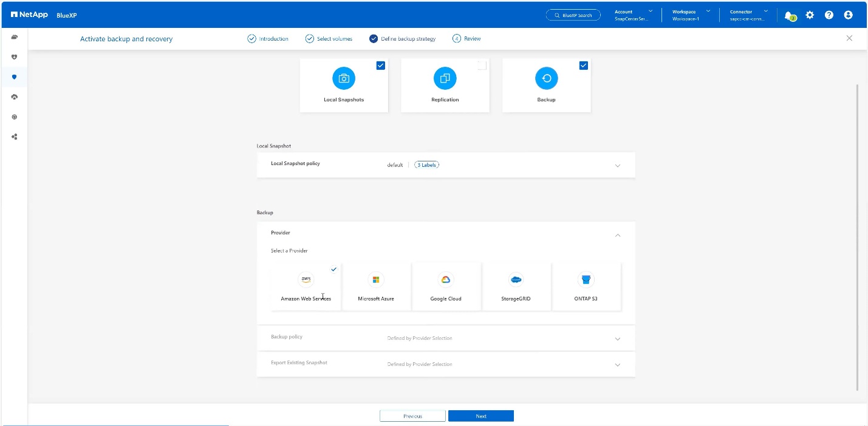The height and width of the screenshot is (426, 868).
Task: Expand the Local Snapshot policy section
Action: 618,166
